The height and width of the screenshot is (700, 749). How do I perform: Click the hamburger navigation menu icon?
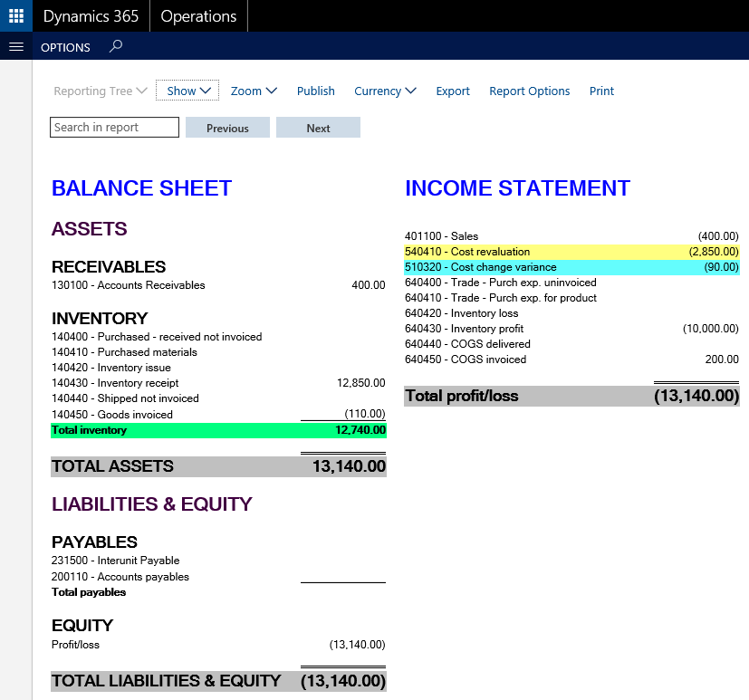15,47
